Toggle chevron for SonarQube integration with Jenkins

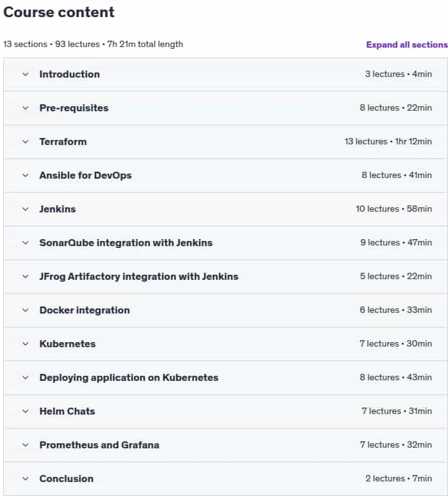(25, 243)
